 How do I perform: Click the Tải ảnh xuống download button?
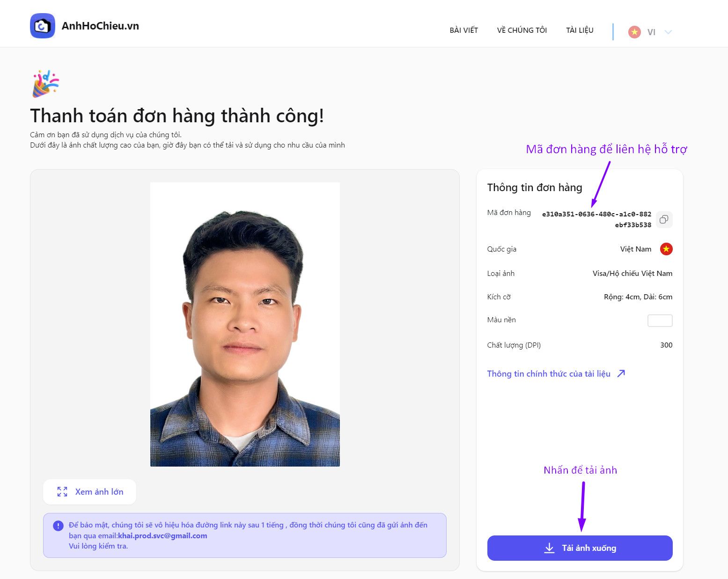point(580,548)
